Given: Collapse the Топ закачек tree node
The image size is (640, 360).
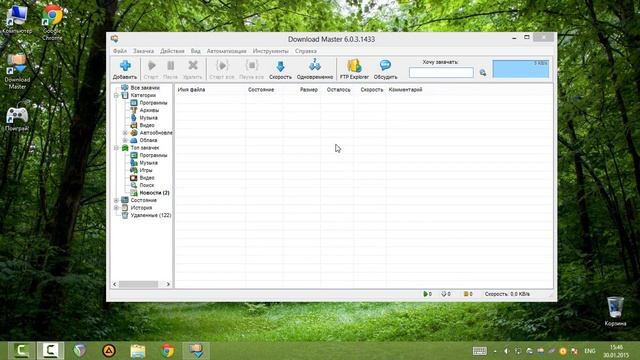Looking at the screenshot, I should pos(116,148).
